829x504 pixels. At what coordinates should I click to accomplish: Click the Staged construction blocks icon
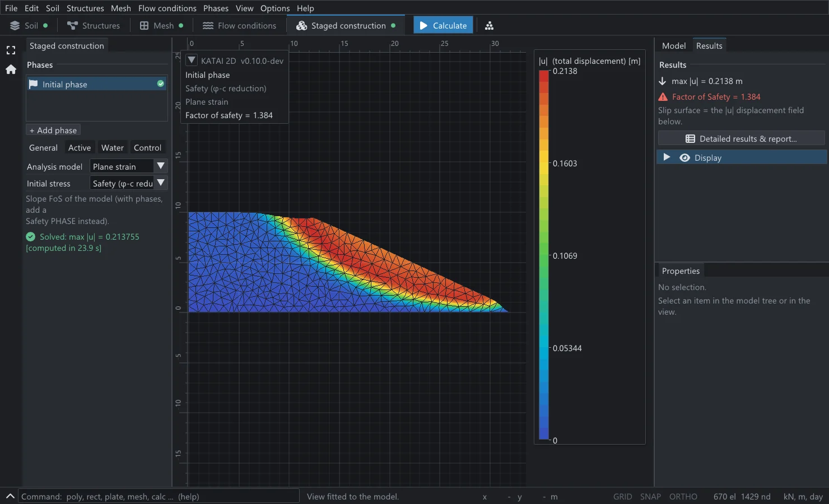coord(301,26)
